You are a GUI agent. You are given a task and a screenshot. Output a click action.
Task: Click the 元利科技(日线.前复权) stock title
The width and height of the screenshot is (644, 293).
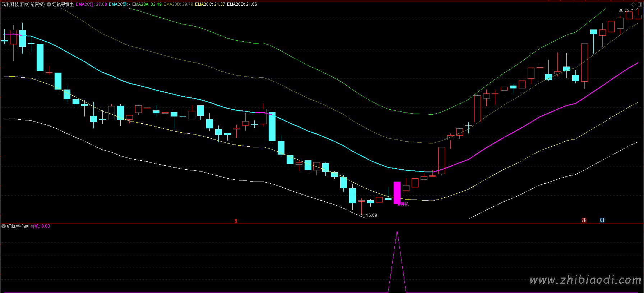pyautogui.click(x=23, y=5)
